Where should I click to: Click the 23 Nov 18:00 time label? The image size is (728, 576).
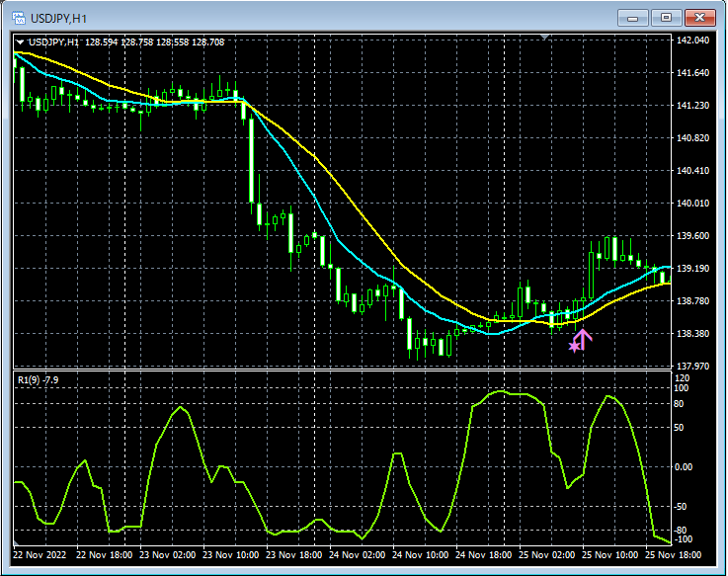(294, 555)
